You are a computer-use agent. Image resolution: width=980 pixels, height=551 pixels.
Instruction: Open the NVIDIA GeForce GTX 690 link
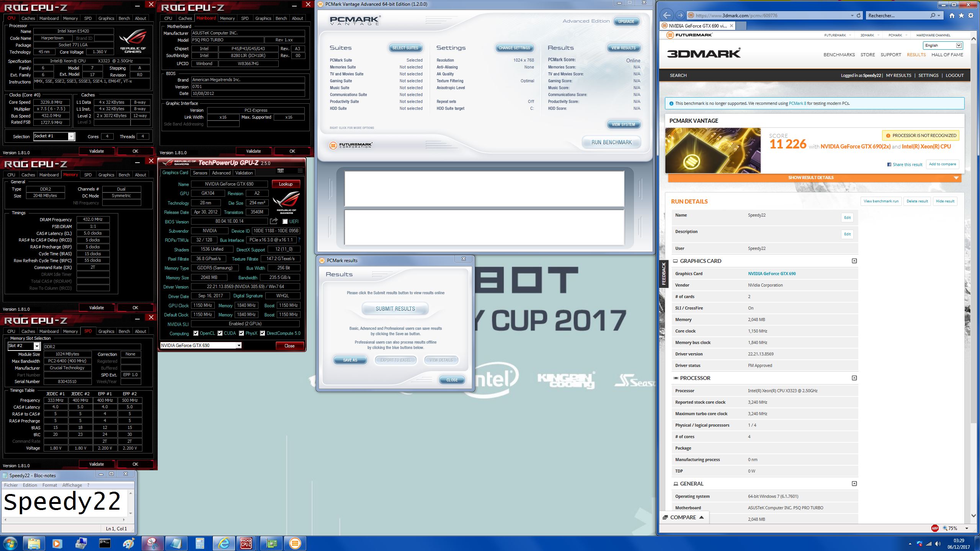tap(772, 274)
